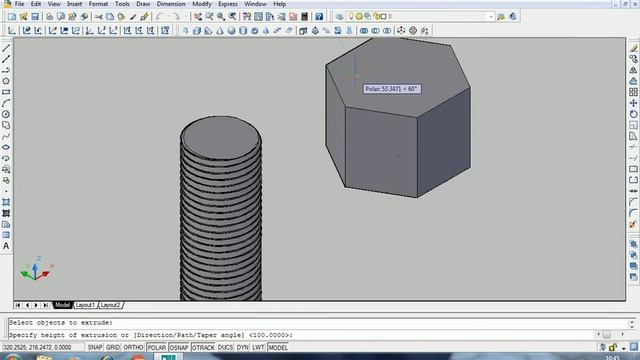Click the Zoom Realtime magnifier icon
The width and height of the screenshot is (640, 360).
[x=209, y=17]
